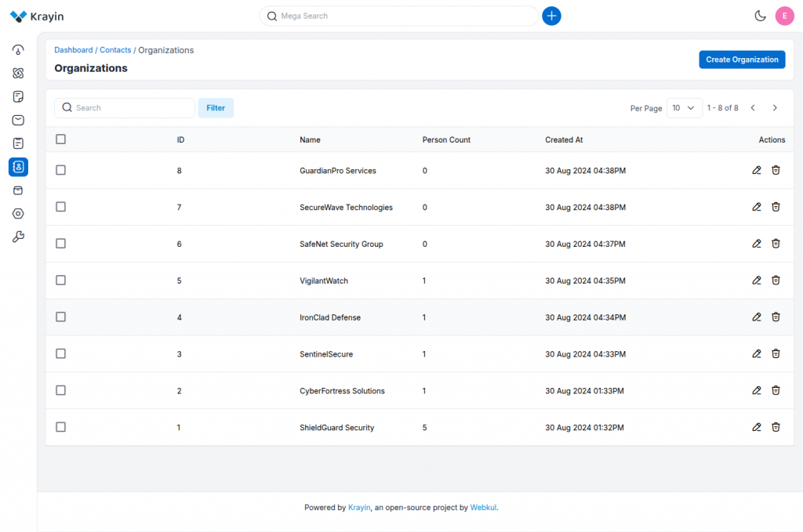
Task: Open the Quotes icon in sidebar
Action: (18, 96)
